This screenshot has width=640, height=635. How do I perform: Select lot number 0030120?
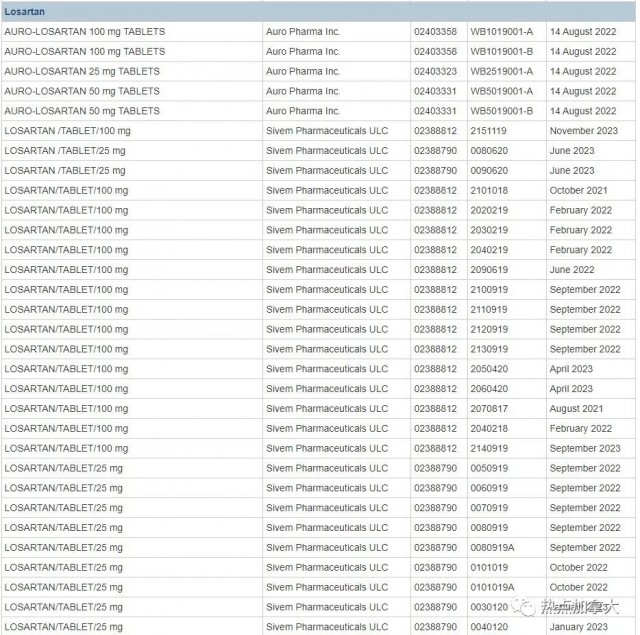[x=489, y=607]
